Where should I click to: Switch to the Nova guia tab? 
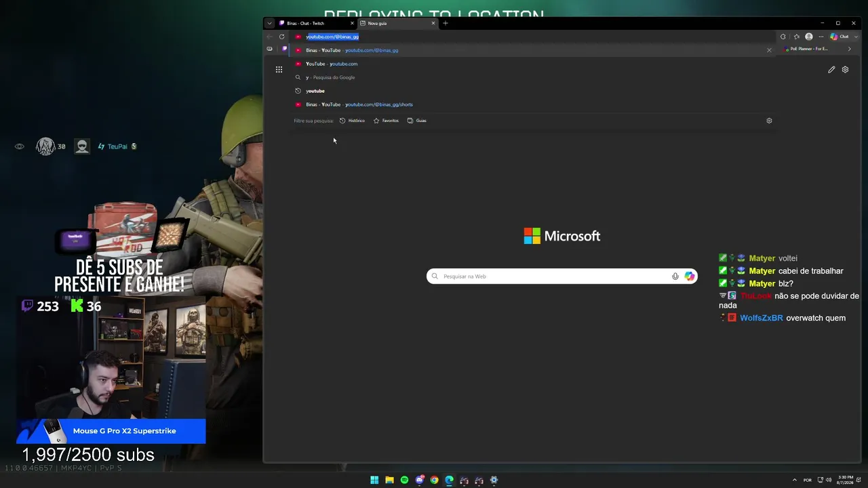pyautogui.click(x=398, y=23)
